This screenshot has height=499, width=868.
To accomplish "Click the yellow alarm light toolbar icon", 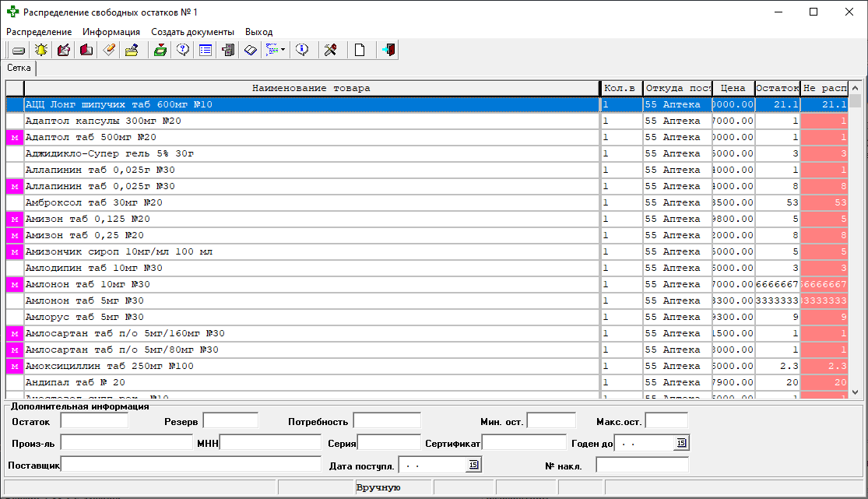I will pyautogui.click(x=40, y=50).
